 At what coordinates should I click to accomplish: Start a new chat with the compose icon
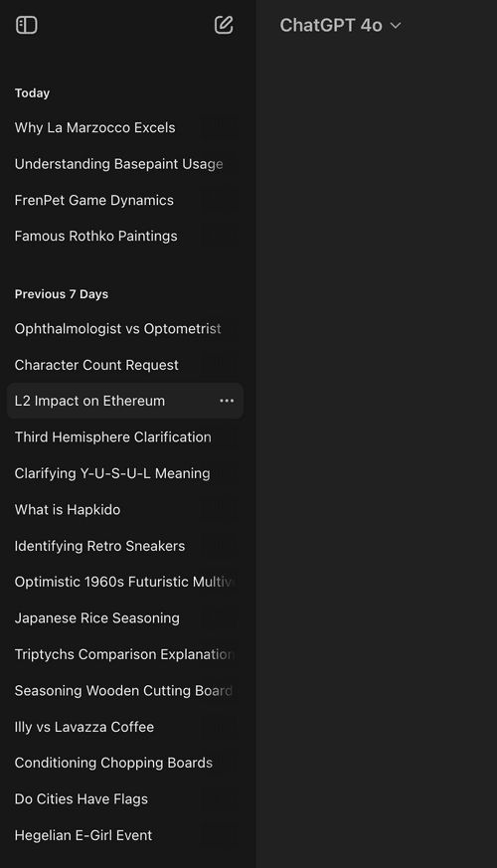[x=224, y=25]
